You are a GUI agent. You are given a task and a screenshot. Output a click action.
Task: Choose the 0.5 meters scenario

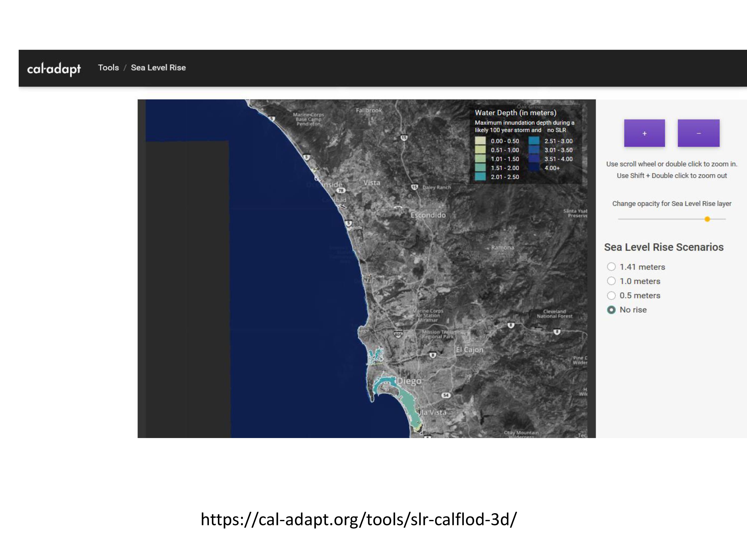pyautogui.click(x=611, y=295)
